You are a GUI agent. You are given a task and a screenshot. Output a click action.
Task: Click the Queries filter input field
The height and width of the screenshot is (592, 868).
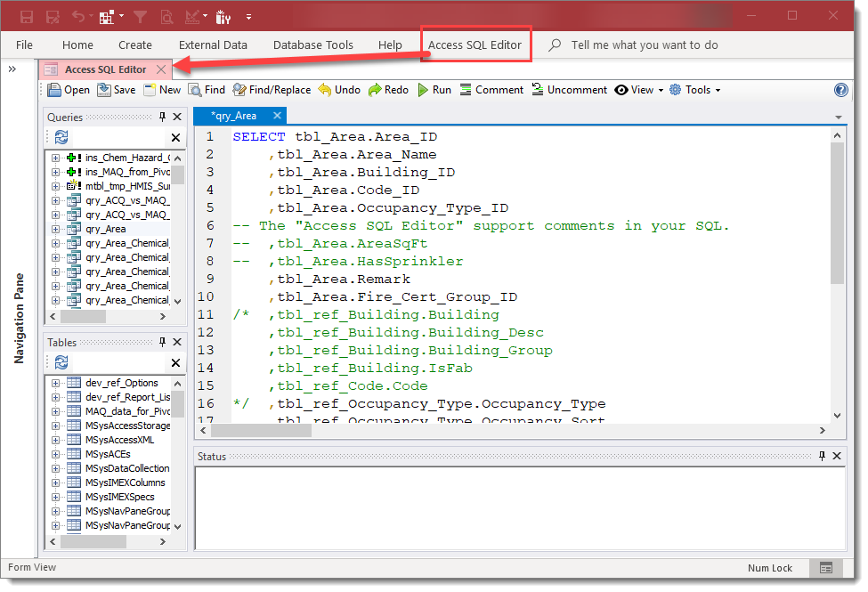coord(118,137)
